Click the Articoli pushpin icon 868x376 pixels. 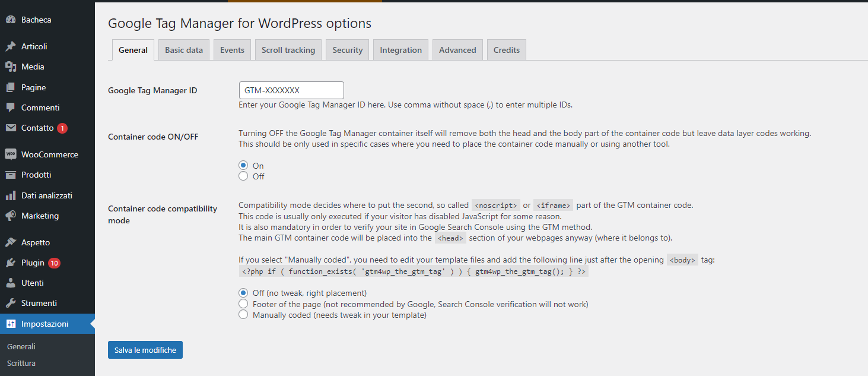click(11, 46)
